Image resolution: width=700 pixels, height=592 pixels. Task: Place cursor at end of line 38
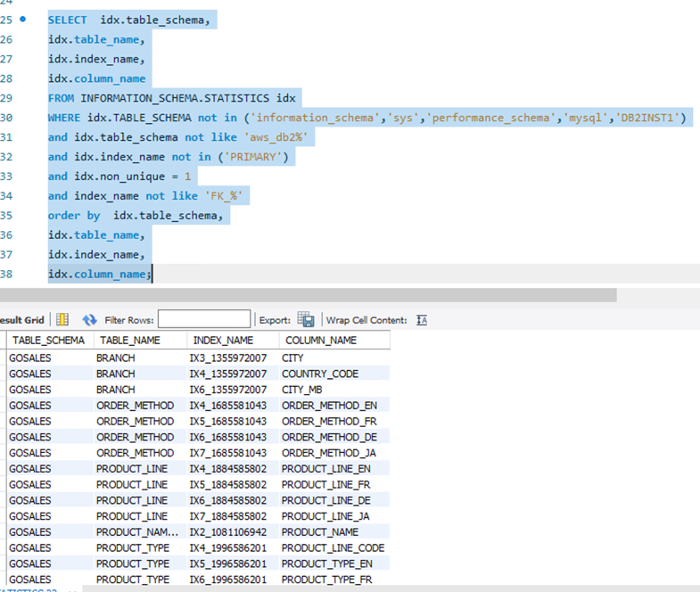coord(152,275)
